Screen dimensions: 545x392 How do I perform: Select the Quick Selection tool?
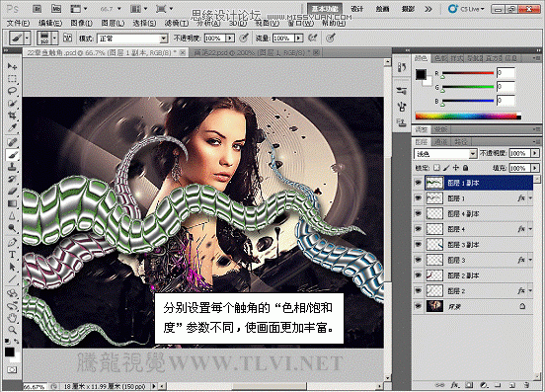(x=12, y=104)
